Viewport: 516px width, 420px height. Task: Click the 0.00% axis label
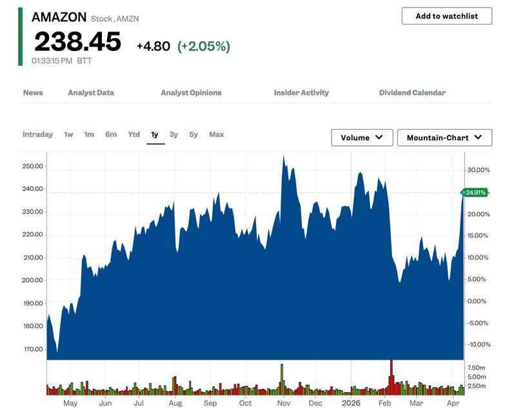click(477, 301)
